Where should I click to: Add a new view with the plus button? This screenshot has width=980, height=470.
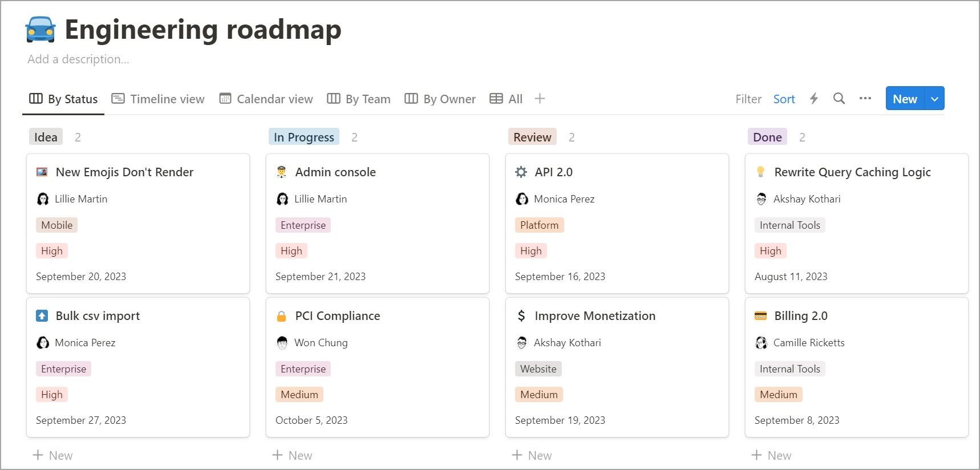(x=539, y=98)
